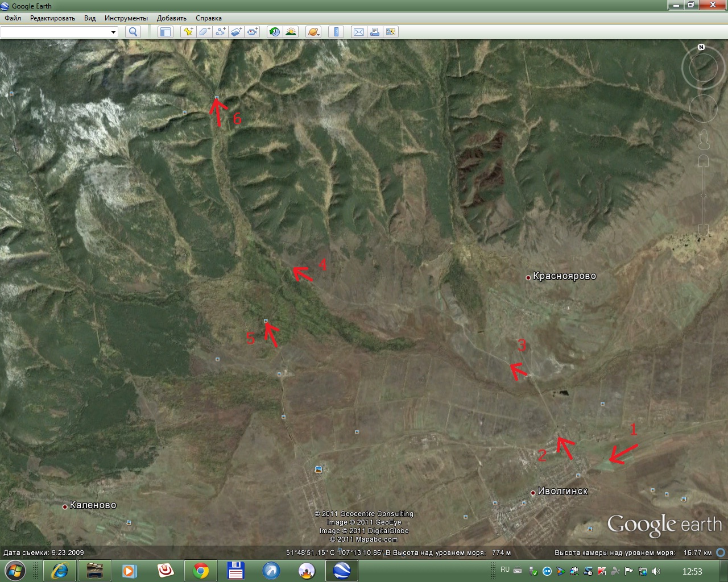Click the zoom slider handle
The height and width of the screenshot is (582, 728).
pos(704,196)
